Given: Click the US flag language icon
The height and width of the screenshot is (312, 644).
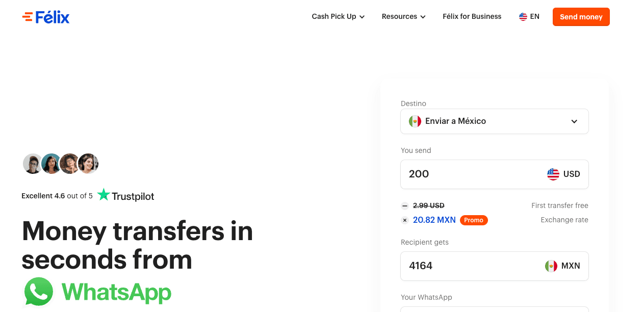Looking at the screenshot, I should pos(523,17).
